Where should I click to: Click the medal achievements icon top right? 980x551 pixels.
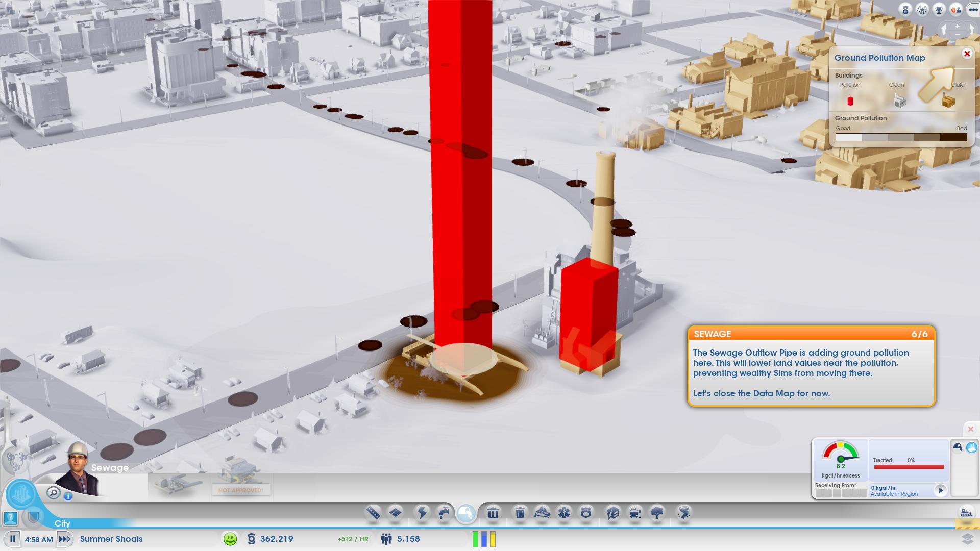(x=905, y=10)
